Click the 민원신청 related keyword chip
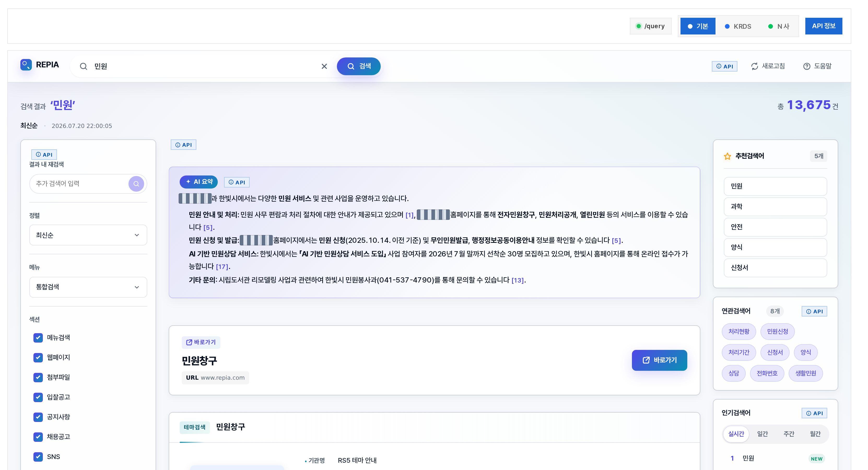This screenshot has width=868, height=470. click(777, 332)
